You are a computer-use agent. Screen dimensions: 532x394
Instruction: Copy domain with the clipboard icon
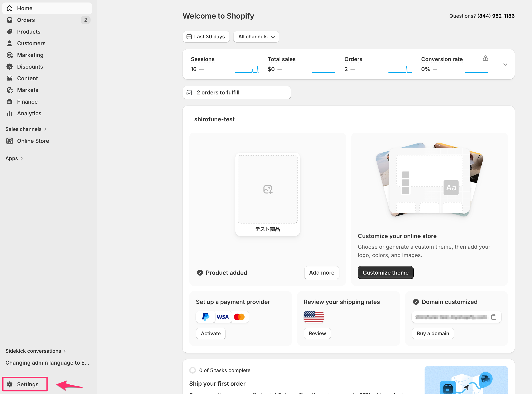[x=494, y=317]
